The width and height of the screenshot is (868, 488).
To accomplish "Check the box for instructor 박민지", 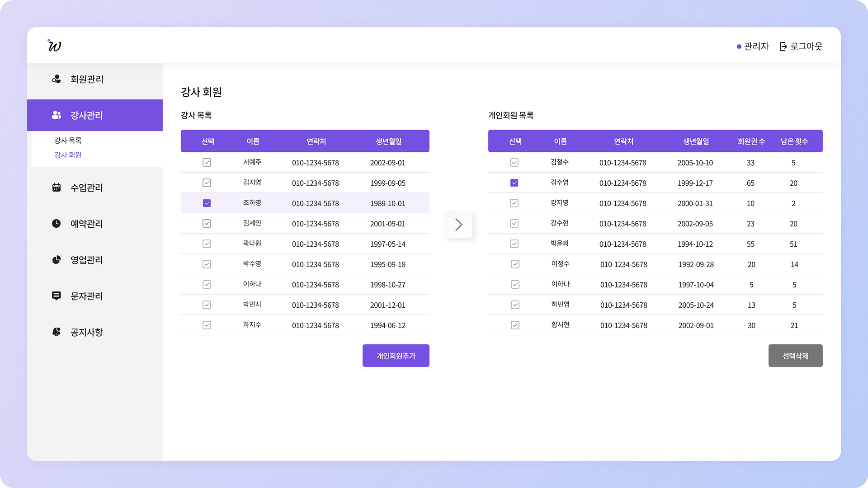I will click(x=207, y=305).
